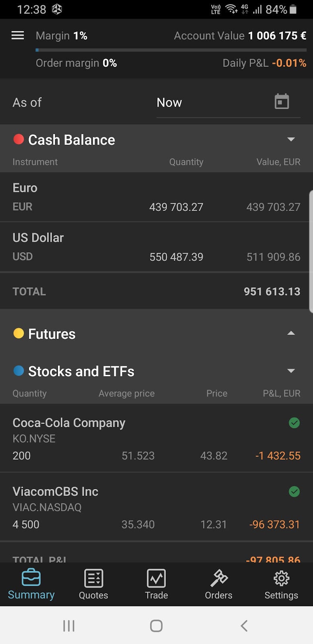Select the Euro cash balance row
This screenshot has height=644, width=313.
click(156, 197)
